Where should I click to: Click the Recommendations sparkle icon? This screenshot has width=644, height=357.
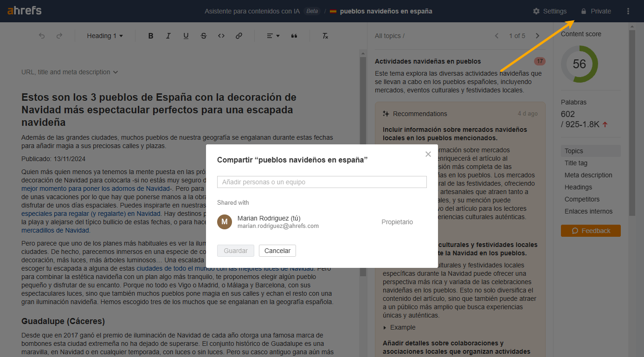(386, 114)
